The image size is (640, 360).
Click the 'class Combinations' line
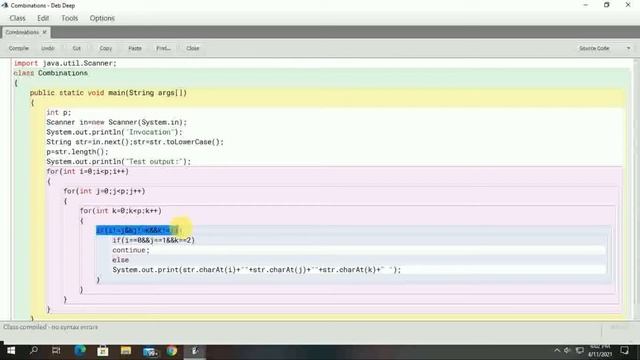tap(51, 73)
